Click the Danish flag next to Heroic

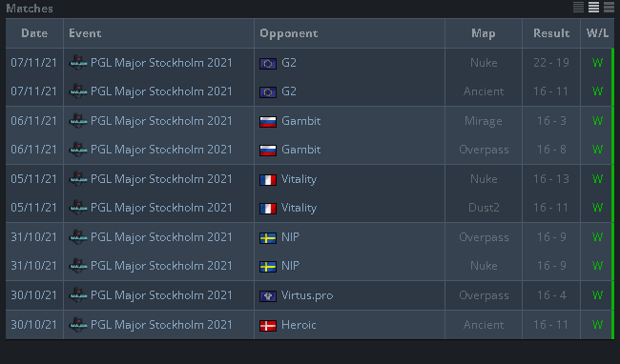click(x=268, y=325)
